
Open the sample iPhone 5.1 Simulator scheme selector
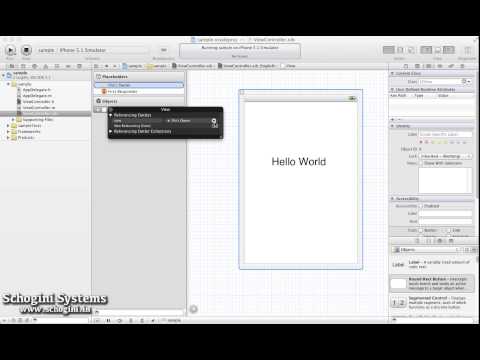point(92,50)
